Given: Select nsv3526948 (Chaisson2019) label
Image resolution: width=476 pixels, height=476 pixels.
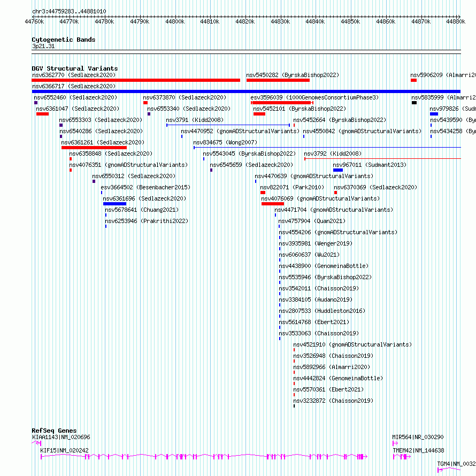Looking at the screenshot, I should tap(333, 356).
